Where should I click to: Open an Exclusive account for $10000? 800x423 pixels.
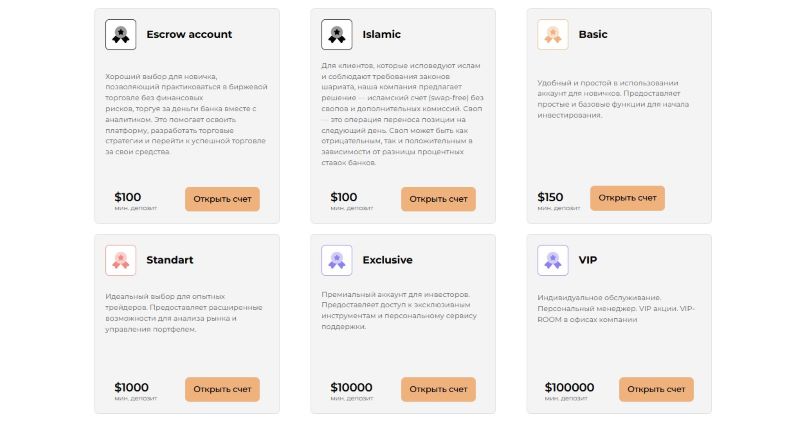pyautogui.click(x=438, y=389)
